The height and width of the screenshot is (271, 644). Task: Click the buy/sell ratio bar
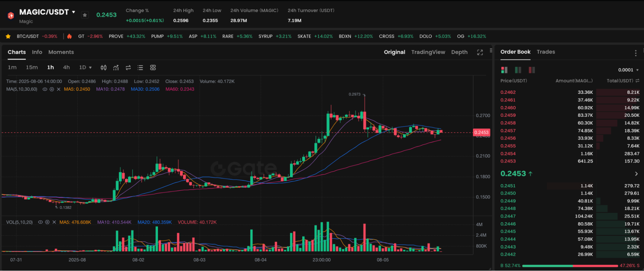coord(570,266)
